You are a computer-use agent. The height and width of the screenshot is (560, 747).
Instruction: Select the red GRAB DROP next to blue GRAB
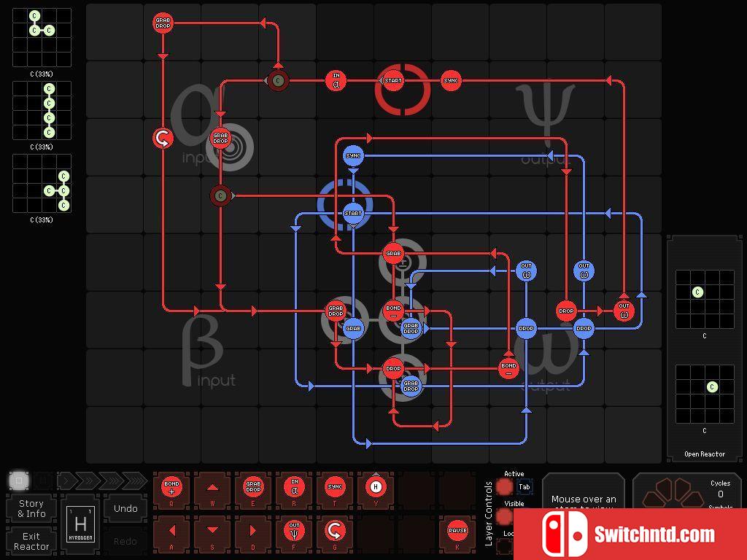coord(336,311)
